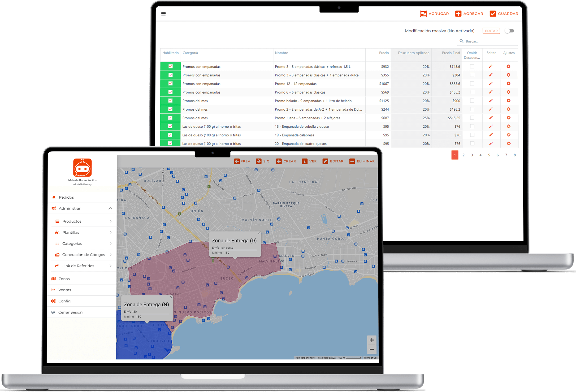
Task: Uncheck Habilitado for Promo Juana row
Action: [170, 118]
